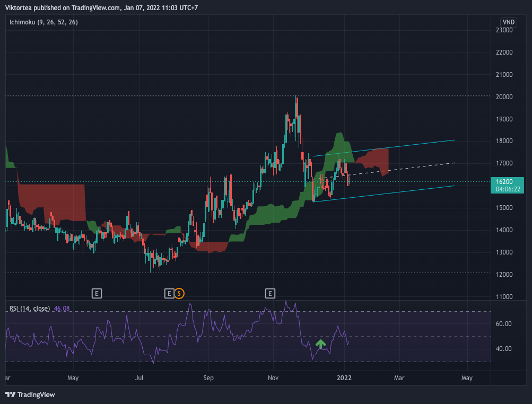Click the Mar label on time axis
The width and height of the screenshot is (532, 404).
pyautogui.click(x=399, y=378)
